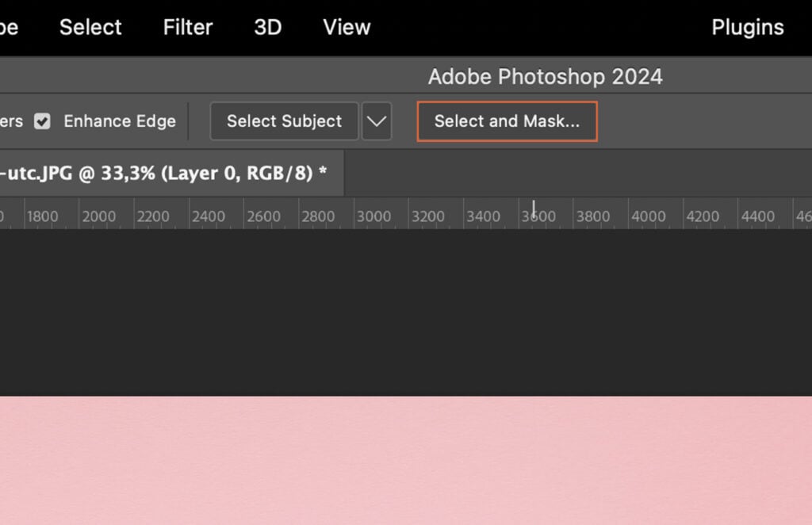
Task: Open the Plugins menu
Action: click(746, 27)
